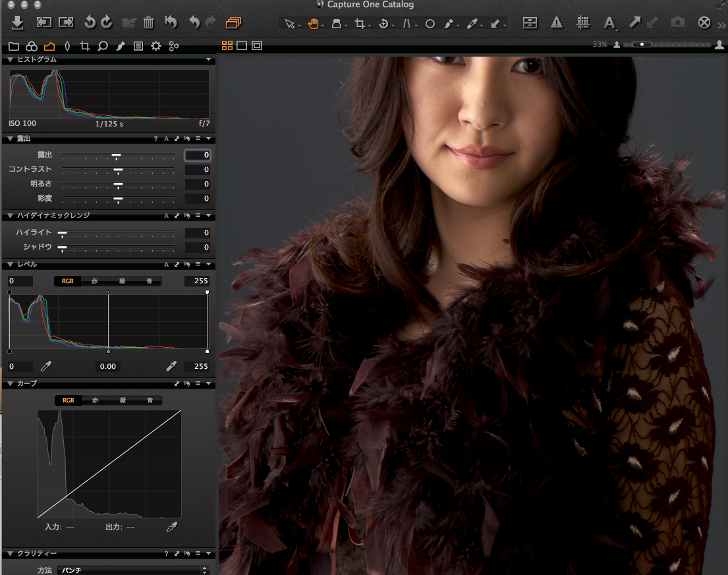Screen dimensions: 728x575
Task: Show the grid overlay
Action: coord(583,23)
